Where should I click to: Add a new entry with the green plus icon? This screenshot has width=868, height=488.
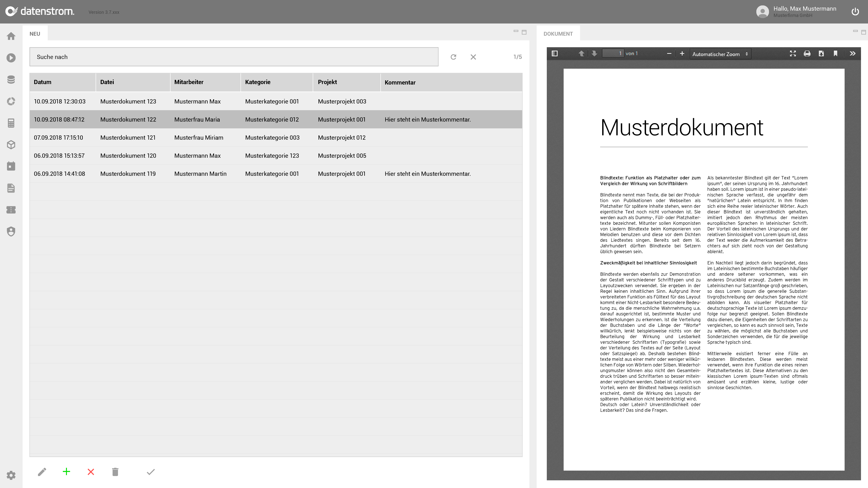coord(66,472)
